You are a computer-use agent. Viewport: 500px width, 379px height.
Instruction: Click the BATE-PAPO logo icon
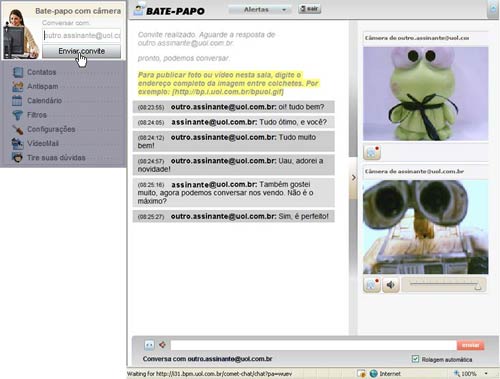(139, 9)
